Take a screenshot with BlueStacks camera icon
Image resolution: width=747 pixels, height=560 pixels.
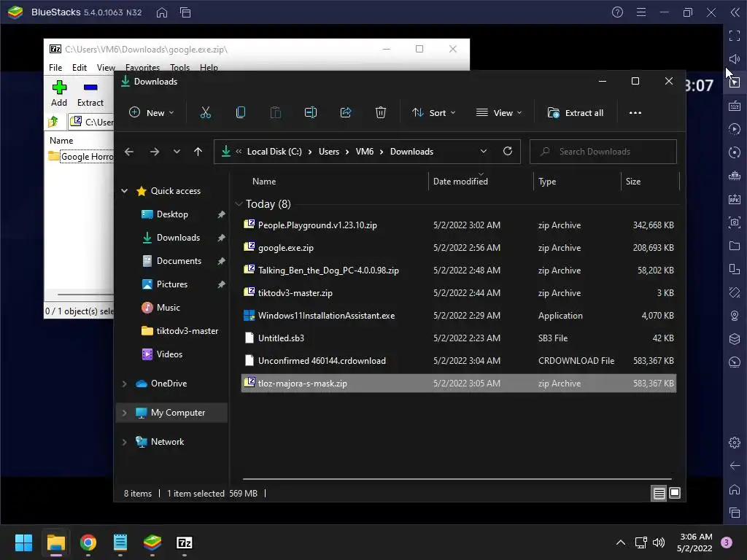(x=735, y=222)
